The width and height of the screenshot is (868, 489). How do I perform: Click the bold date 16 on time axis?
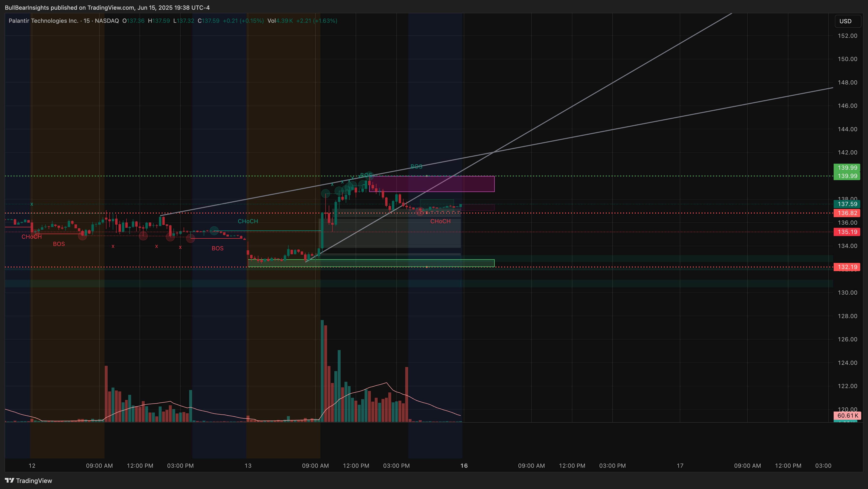(464, 466)
